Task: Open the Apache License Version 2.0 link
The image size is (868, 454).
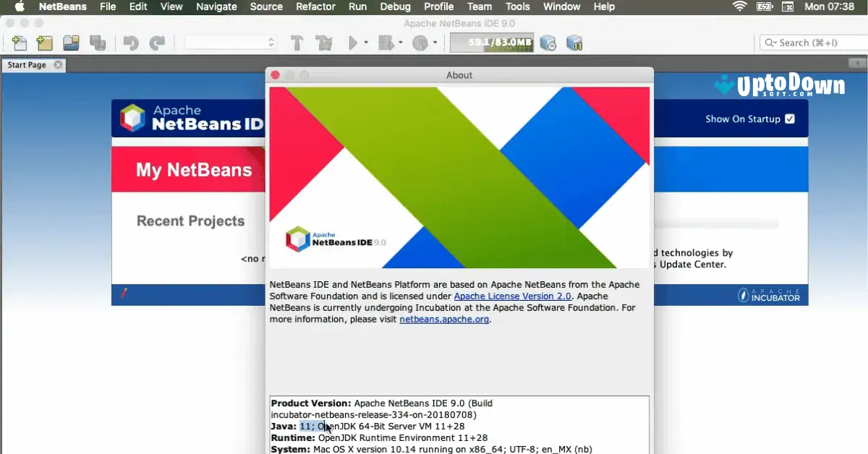Action: coord(512,296)
